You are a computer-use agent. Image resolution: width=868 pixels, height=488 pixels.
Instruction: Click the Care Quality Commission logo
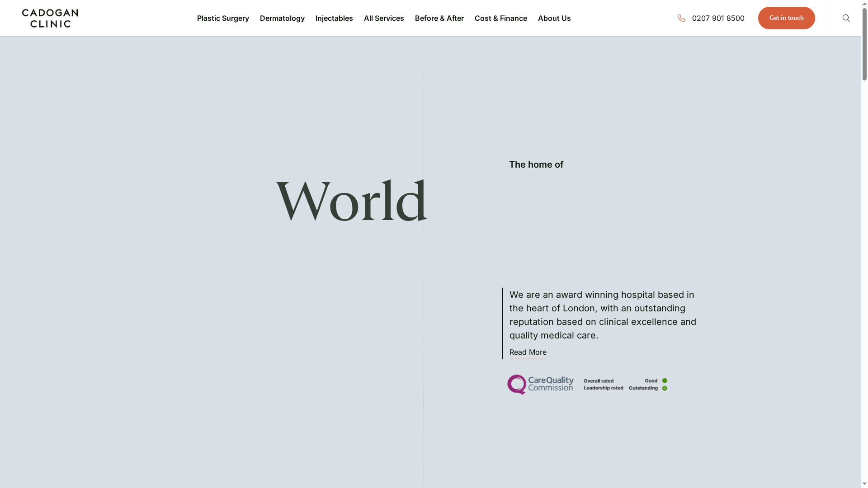pyautogui.click(x=540, y=384)
